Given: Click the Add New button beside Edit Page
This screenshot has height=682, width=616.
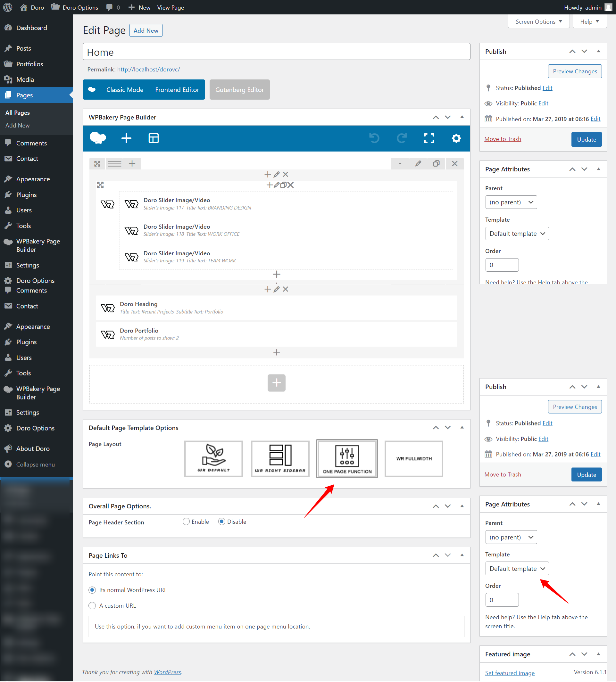Looking at the screenshot, I should (x=146, y=30).
